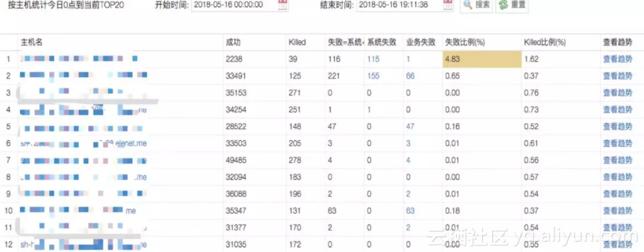Click business failure count 63 in row 10

[x=410, y=210]
